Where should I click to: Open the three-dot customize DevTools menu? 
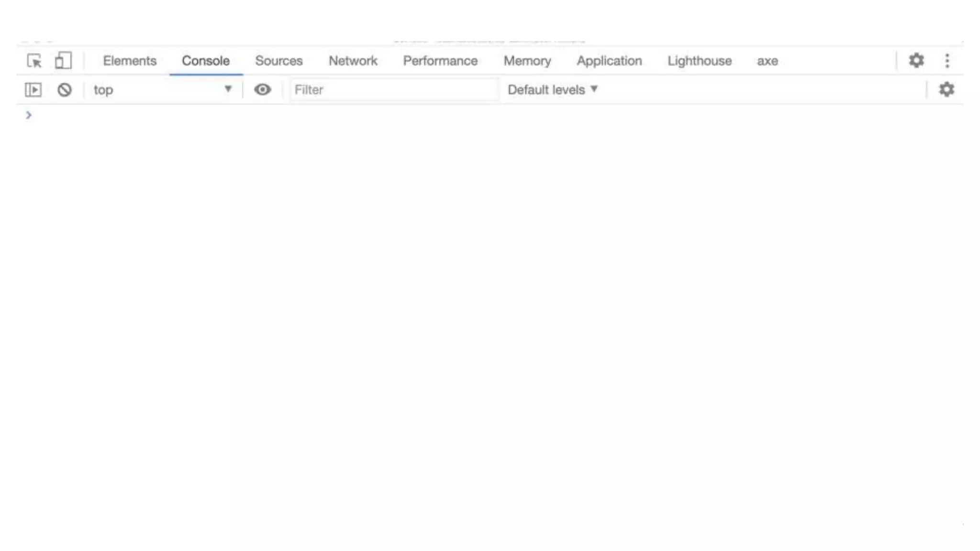[947, 61]
